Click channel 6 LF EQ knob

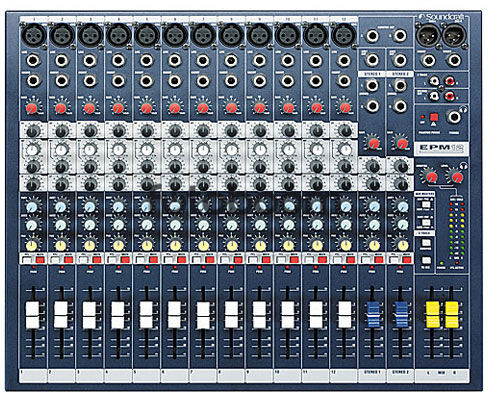pyautogui.click(x=174, y=184)
